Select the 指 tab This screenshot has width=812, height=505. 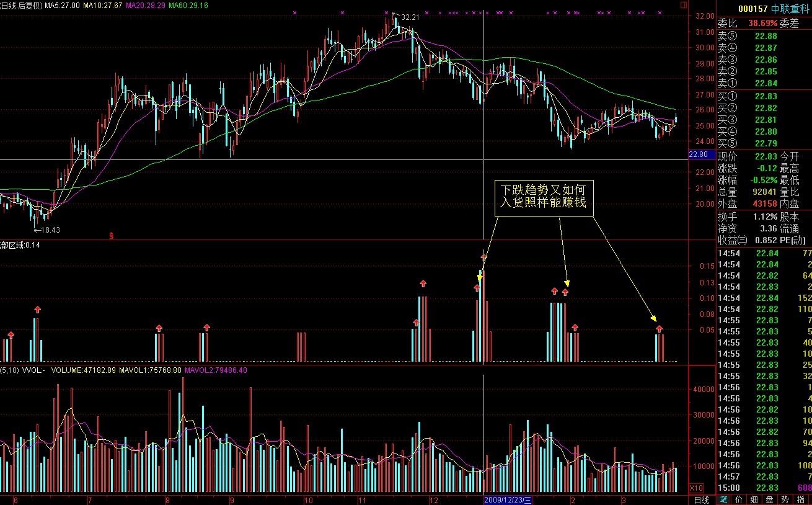(x=801, y=500)
